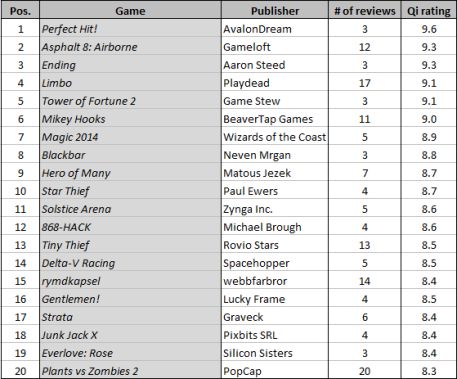Select the Rovio Stars cell
This screenshot has width=457, height=379.
tap(275, 245)
